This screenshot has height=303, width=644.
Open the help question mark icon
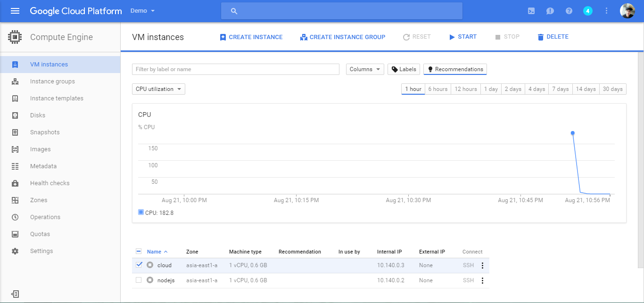click(569, 11)
